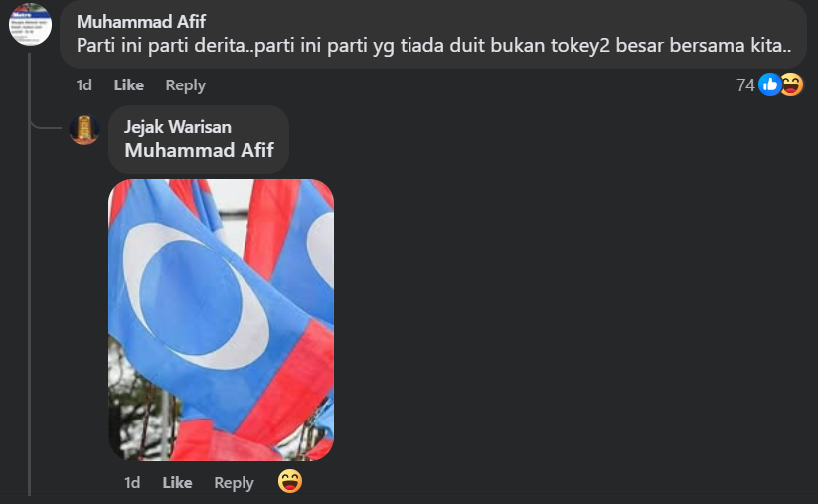Screen dimensions: 818x504
Task: Reply to Muhammad Afif's comment
Action: pos(185,85)
